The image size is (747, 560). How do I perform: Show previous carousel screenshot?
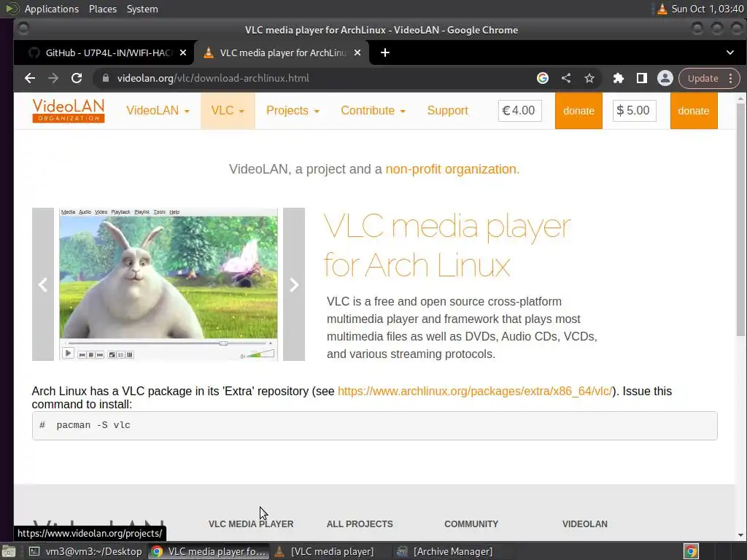[43, 284]
